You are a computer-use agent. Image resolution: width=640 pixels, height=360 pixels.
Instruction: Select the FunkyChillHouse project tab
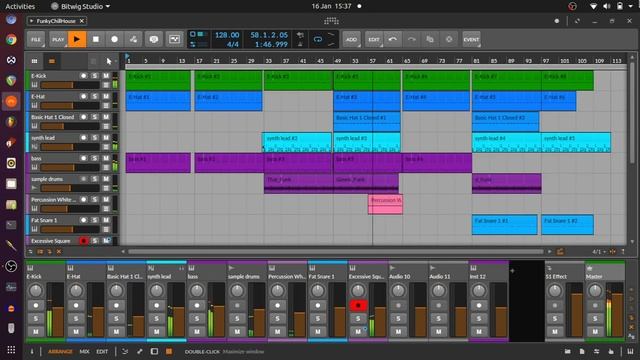tap(56, 21)
